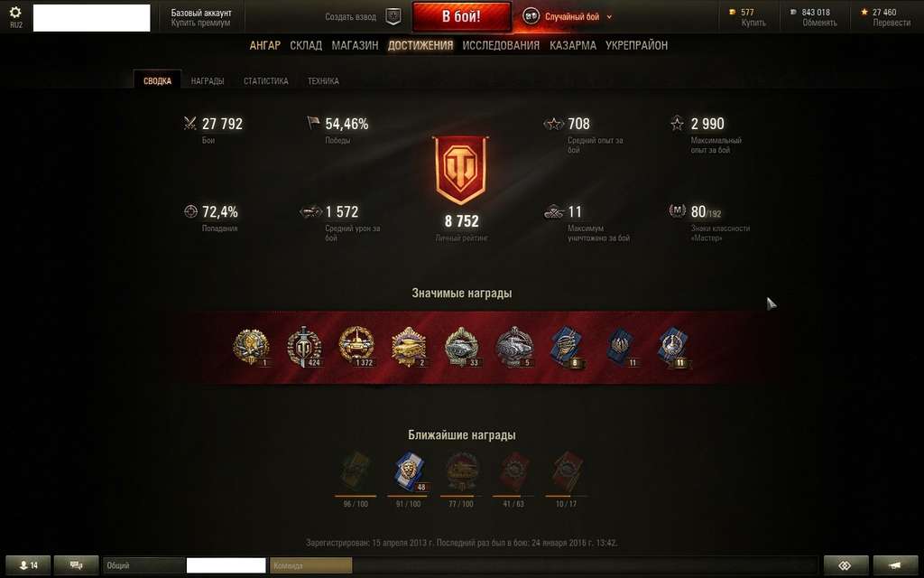This screenshot has width=924, height=578.
Task: Click the platoon shield icon
Action: pos(393,16)
